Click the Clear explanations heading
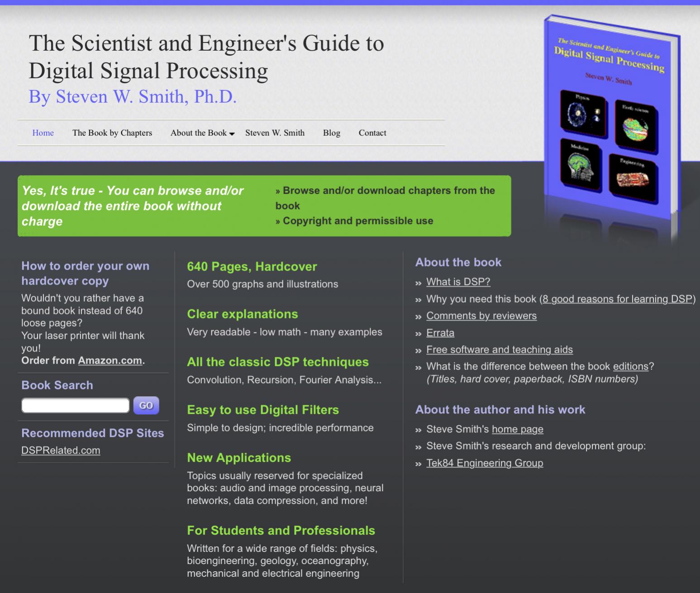 243,314
